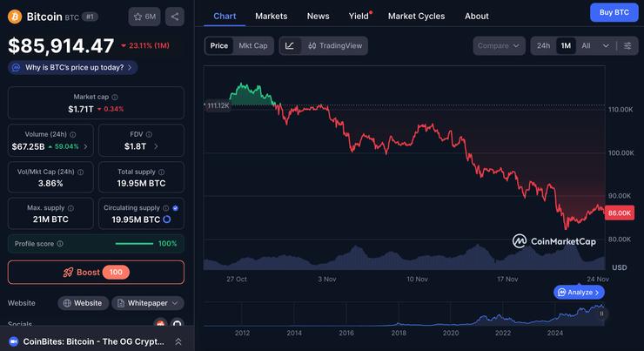Expand the CoinBites Bitcoin banner
This screenshot has height=351, width=644.
pyautogui.click(x=178, y=341)
